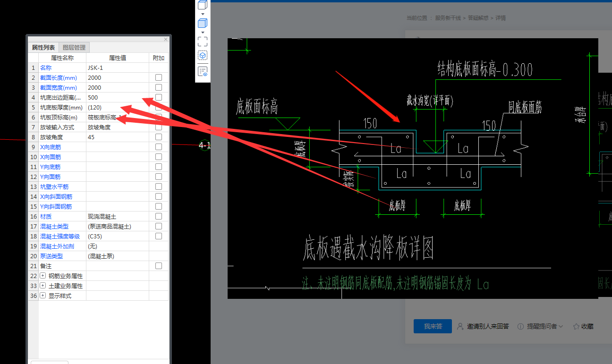Click the 我来答 button

(432, 326)
